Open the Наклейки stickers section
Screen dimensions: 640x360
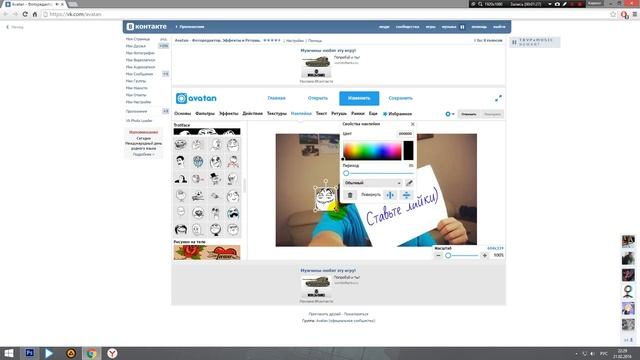(301, 113)
